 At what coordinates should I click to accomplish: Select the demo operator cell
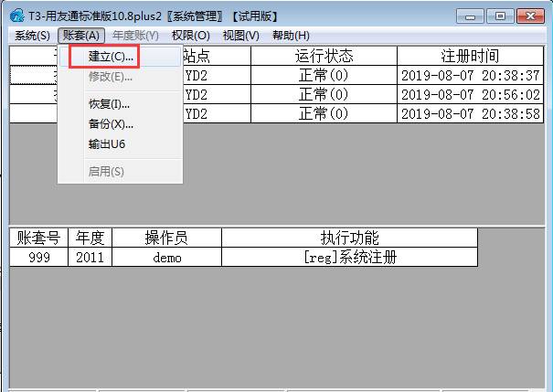[x=166, y=257]
